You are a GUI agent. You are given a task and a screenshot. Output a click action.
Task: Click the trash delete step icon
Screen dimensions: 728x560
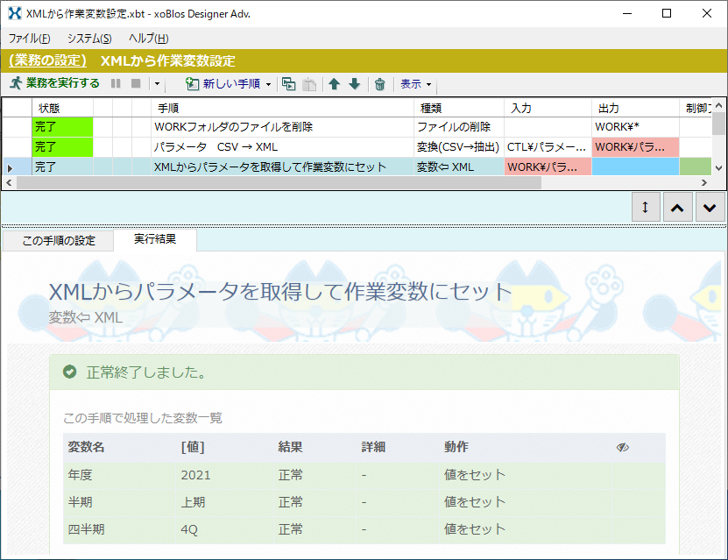pos(379,84)
